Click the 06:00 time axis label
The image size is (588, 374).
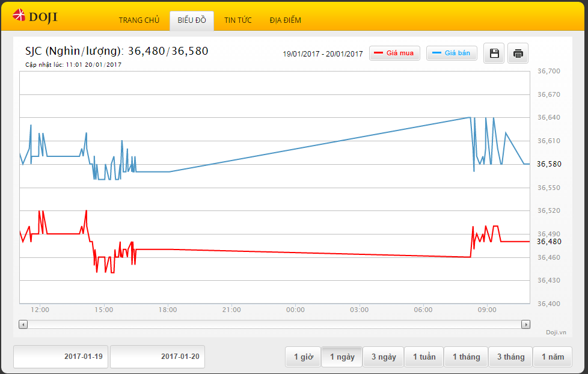tap(423, 310)
